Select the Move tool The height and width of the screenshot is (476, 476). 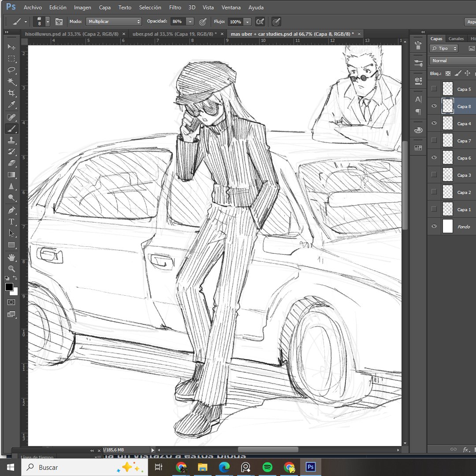click(x=11, y=47)
